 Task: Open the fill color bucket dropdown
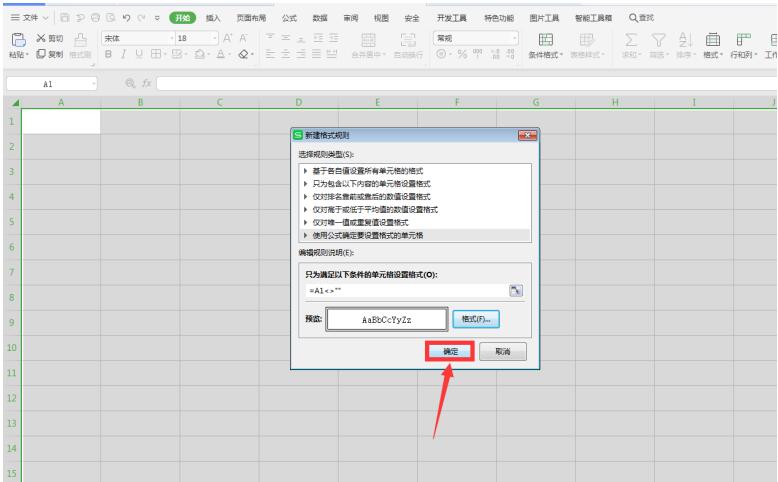pos(209,54)
